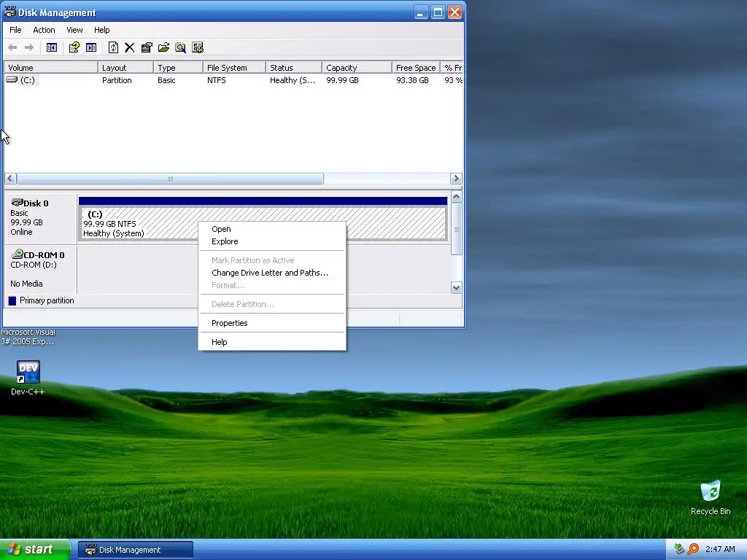Screen dimensions: 747x560
Task: Click the Primary partition blue legend swatch
Action: click(x=12, y=300)
